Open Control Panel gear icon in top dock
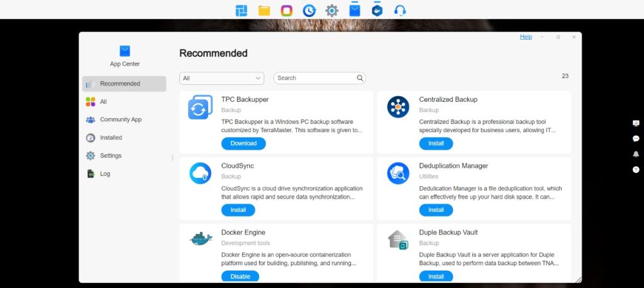The image size is (644, 288). pos(332,11)
